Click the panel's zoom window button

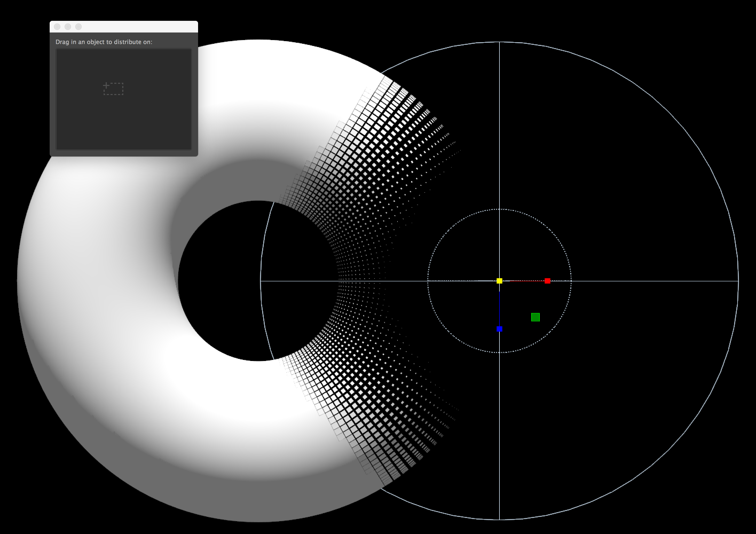[78, 27]
